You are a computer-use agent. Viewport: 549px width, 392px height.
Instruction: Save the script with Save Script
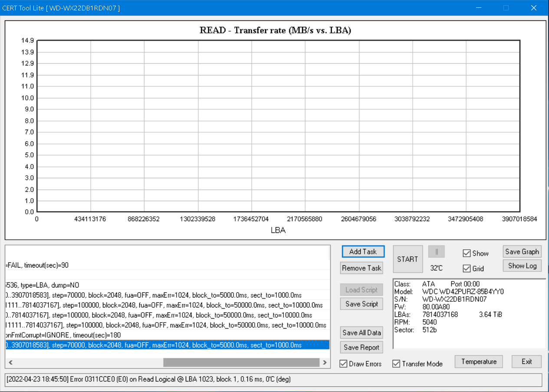point(362,304)
